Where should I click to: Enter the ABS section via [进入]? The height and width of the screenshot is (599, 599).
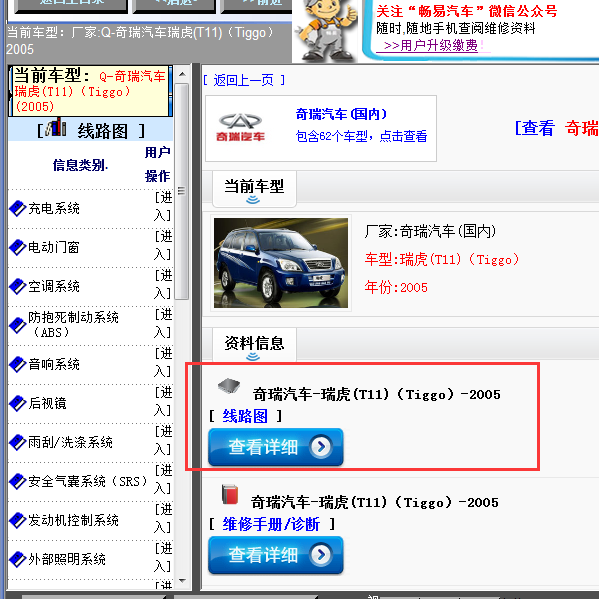point(163,324)
